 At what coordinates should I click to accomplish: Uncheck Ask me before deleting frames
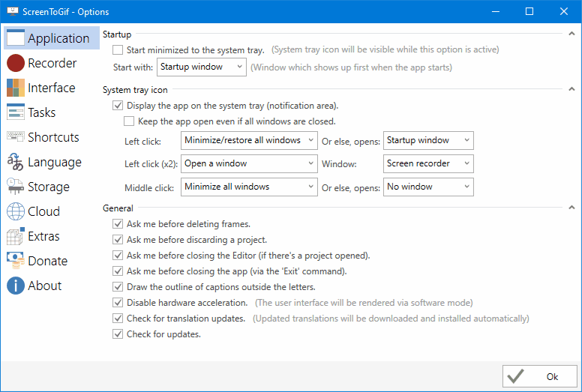118,224
